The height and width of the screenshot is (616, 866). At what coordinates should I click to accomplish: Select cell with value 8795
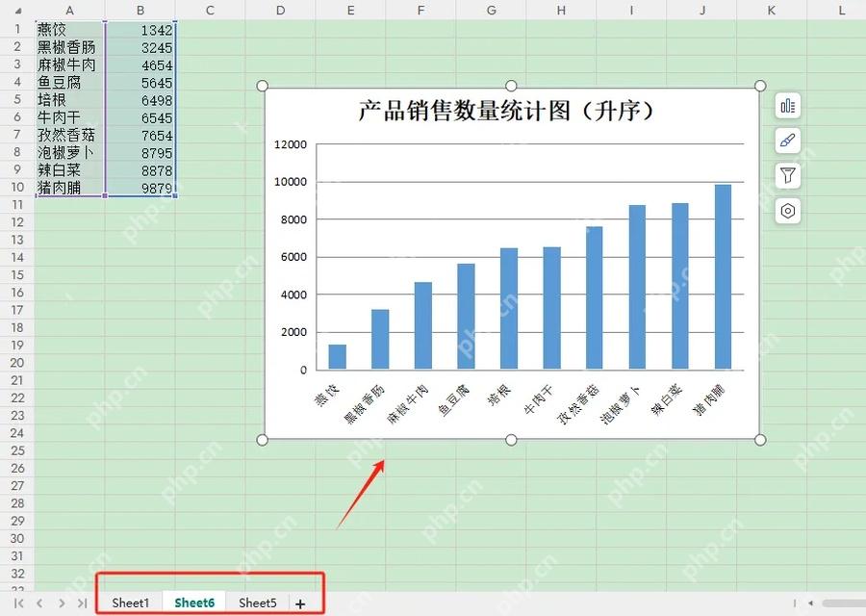click(x=140, y=152)
